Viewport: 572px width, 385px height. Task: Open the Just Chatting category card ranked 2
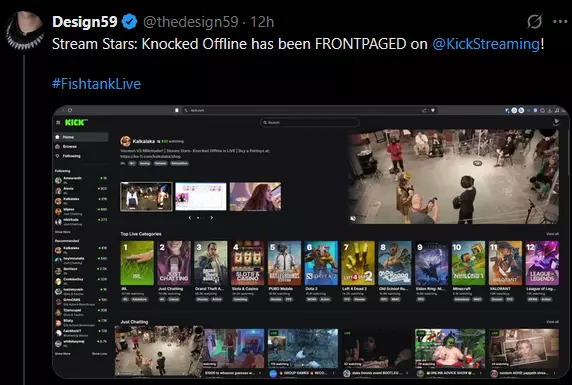[x=174, y=263]
